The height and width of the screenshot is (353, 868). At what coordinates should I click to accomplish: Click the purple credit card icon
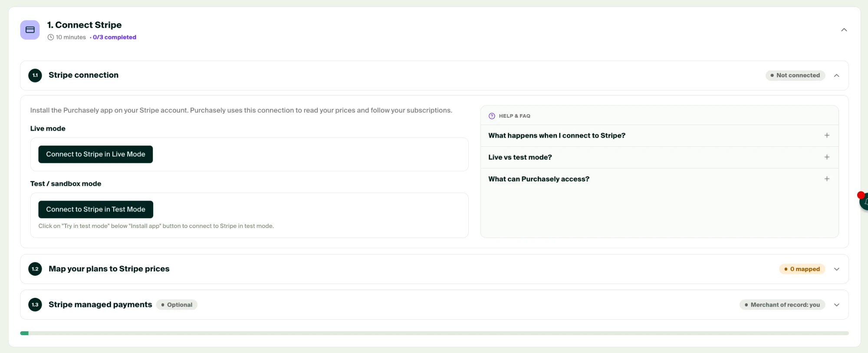point(30,30)
